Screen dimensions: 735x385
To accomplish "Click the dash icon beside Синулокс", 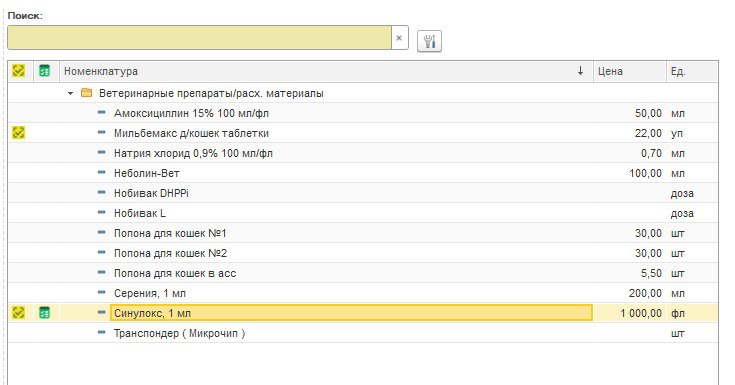I will click(102, 313).
